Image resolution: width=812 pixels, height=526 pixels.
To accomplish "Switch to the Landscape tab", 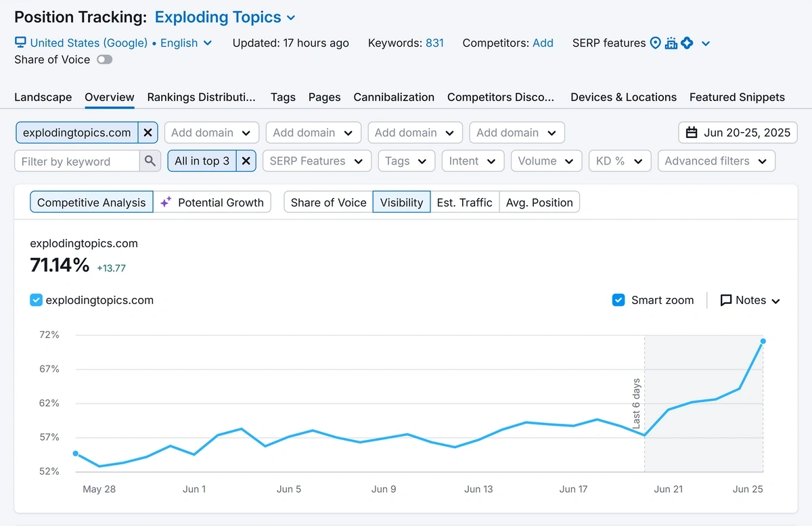I will pos(43,97).
